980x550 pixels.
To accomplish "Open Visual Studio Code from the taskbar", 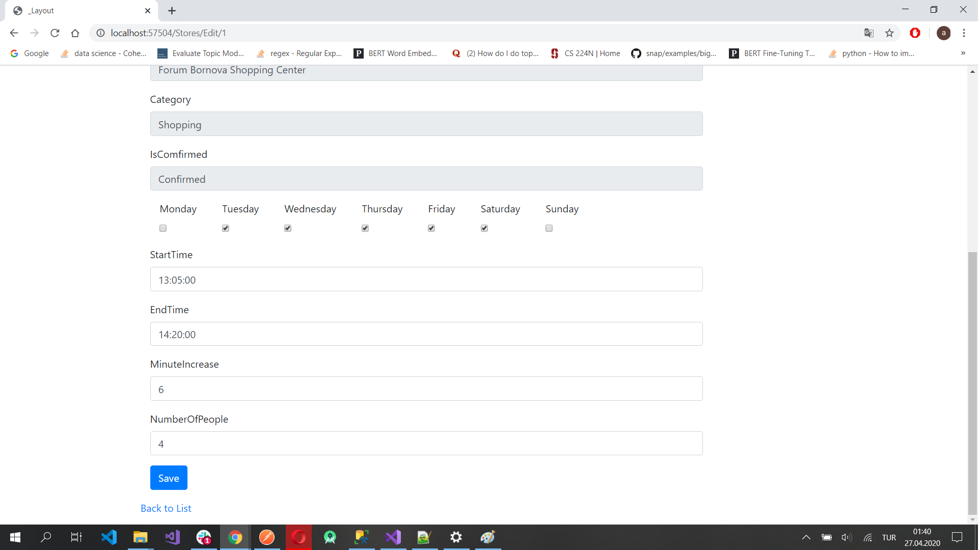I will pyautogui.click(x=109, y=538).
